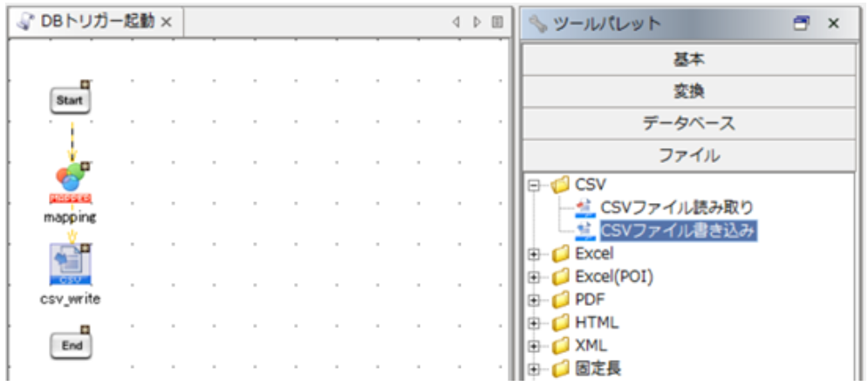Close the DBトリガー起動 tab
The image size is (868, 386).
166,23
